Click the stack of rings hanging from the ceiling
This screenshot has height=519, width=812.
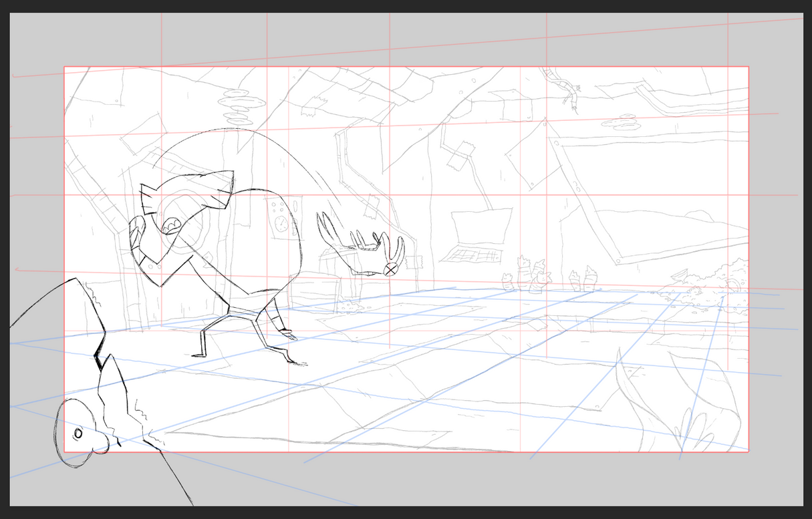[x=241, y=107]
